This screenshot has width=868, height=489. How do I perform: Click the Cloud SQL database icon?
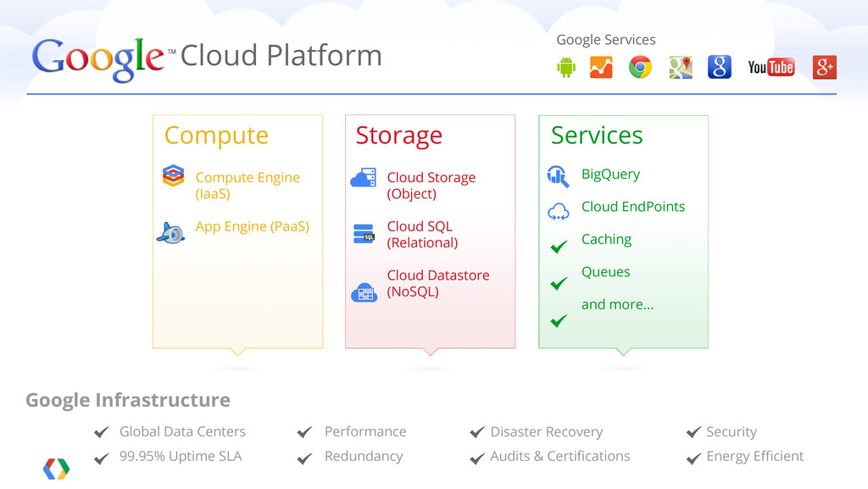pos(364,233)
